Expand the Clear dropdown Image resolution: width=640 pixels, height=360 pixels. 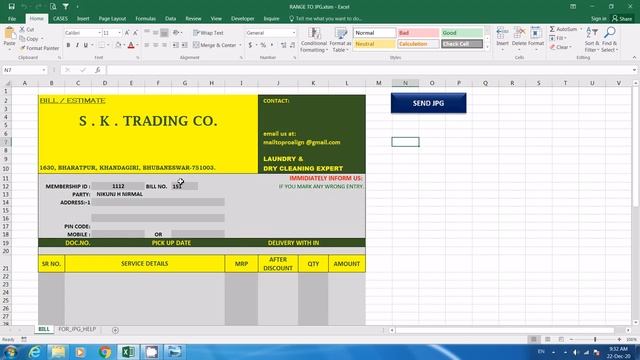(571, 47)
